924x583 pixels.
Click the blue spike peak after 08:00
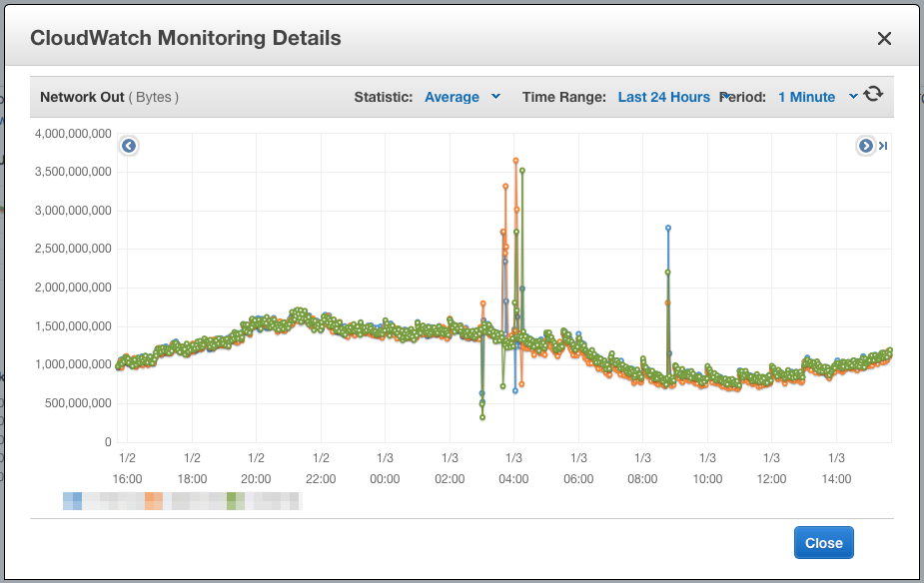[x=667, y=228]
